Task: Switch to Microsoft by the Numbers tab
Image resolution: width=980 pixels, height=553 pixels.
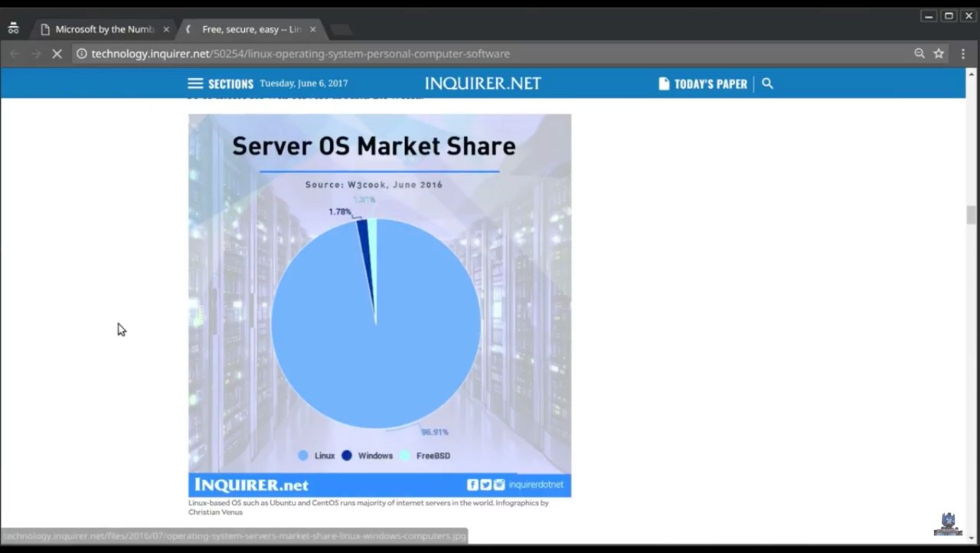Action: 103,29
